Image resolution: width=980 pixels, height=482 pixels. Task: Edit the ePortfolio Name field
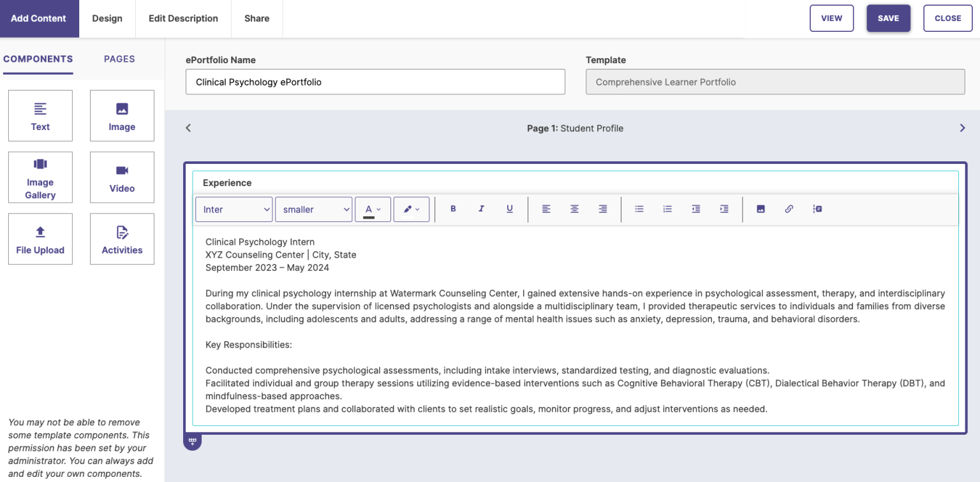coord(375,82)
